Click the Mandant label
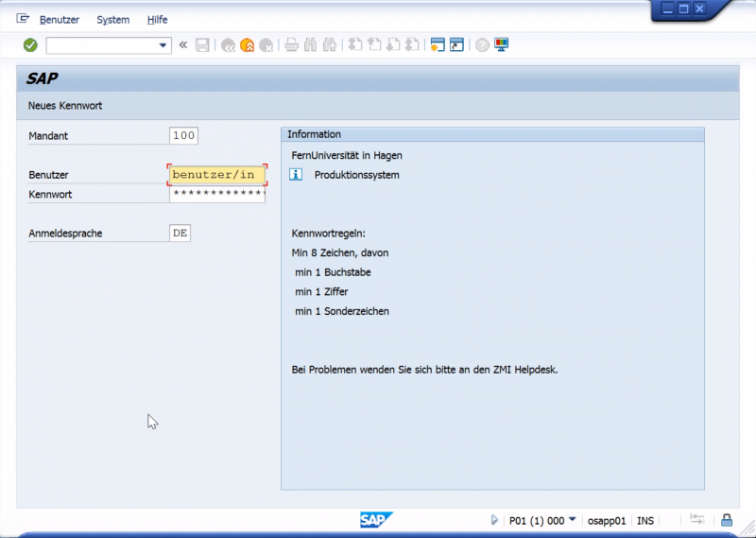The image size is (756, 538). pos(48,136)
